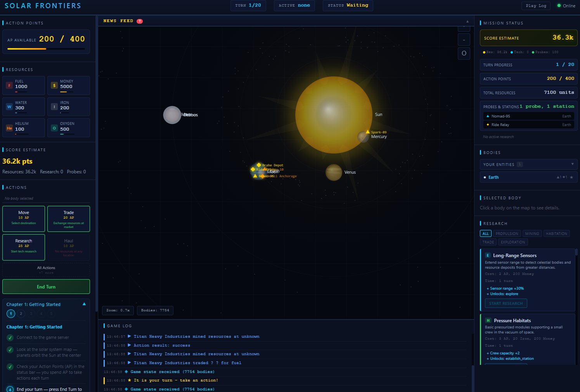Collapse the Chapter 1: Getting Started panel
This screenshot has height=392, width=580.
coord(84,304)
